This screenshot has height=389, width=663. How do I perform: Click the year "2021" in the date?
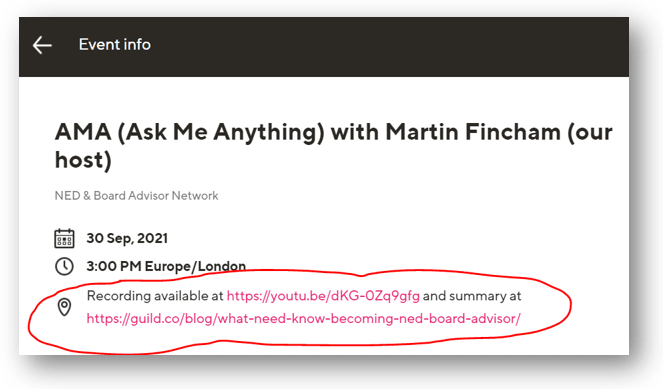point(152,238)
